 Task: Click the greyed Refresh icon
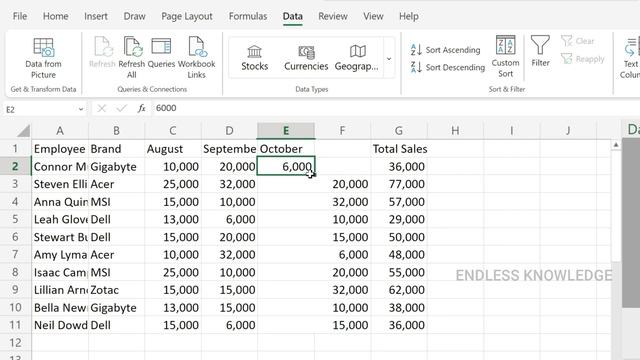click(102, 52)
